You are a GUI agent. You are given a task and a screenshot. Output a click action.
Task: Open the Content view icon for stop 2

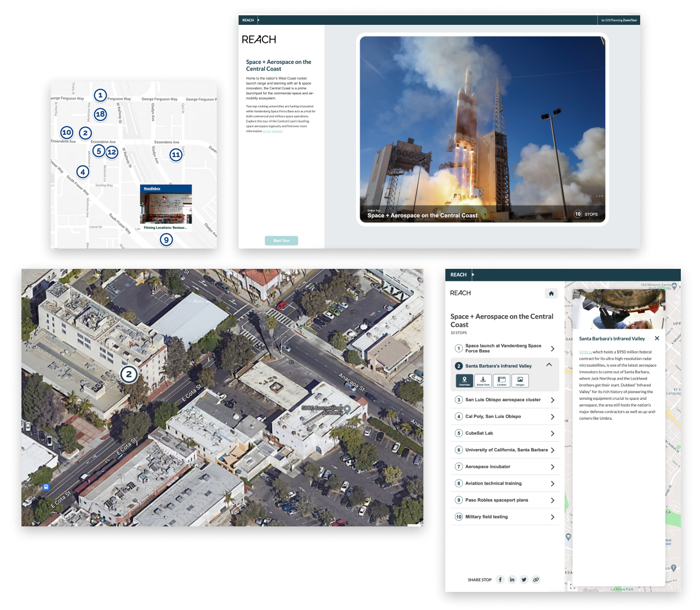501,381
